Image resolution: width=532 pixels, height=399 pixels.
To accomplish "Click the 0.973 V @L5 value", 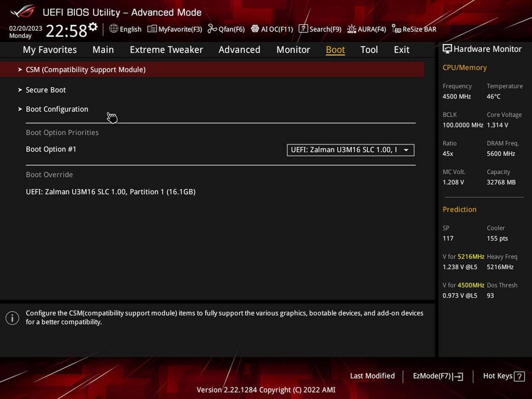I will point(460,296).
